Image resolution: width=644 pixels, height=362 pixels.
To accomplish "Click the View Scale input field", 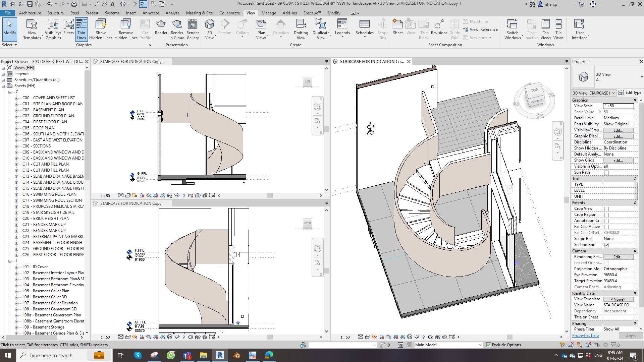I will coord(618,106).
